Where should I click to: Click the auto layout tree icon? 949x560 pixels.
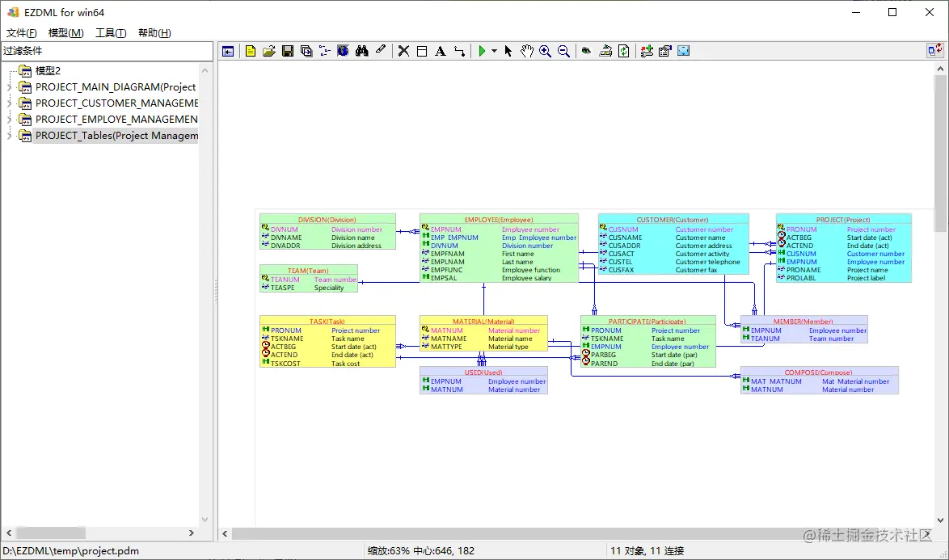pyautogui.click(x=324, y=52)
